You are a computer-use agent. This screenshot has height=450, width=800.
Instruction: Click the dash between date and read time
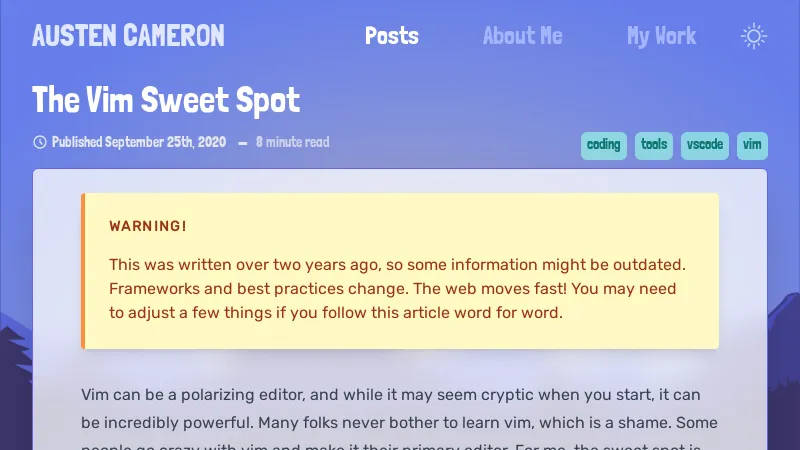point(242,143)
